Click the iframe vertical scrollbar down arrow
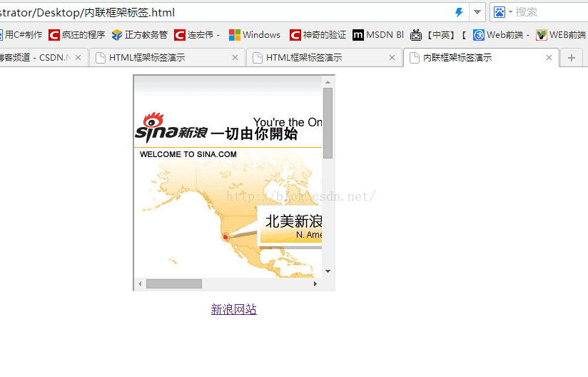The width and height of the screenshot is (588, 377). tap(328, 271)
